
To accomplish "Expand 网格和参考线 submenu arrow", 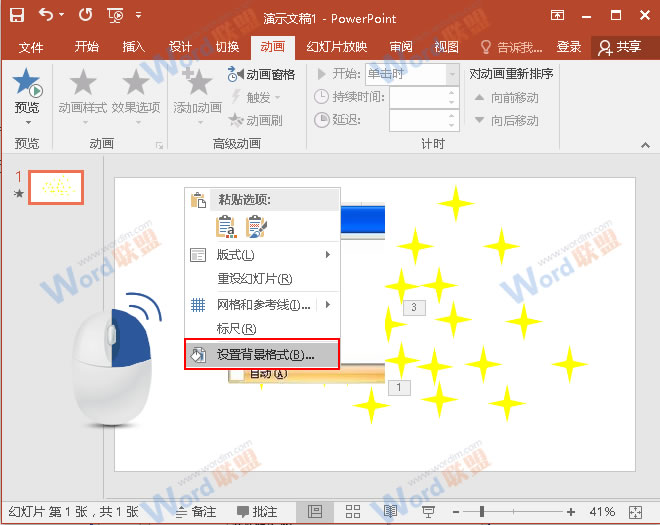I will pyautogui.click(x=328, y=304).
